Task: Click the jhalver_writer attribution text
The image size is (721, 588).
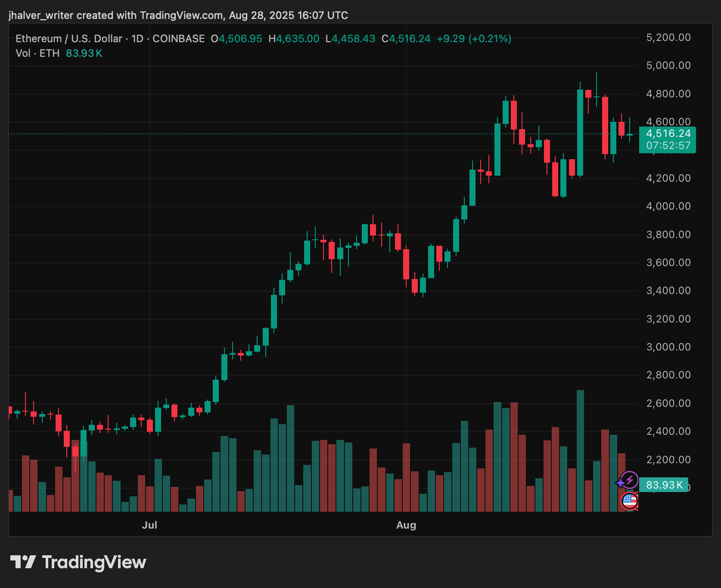Action: [41, 15]
